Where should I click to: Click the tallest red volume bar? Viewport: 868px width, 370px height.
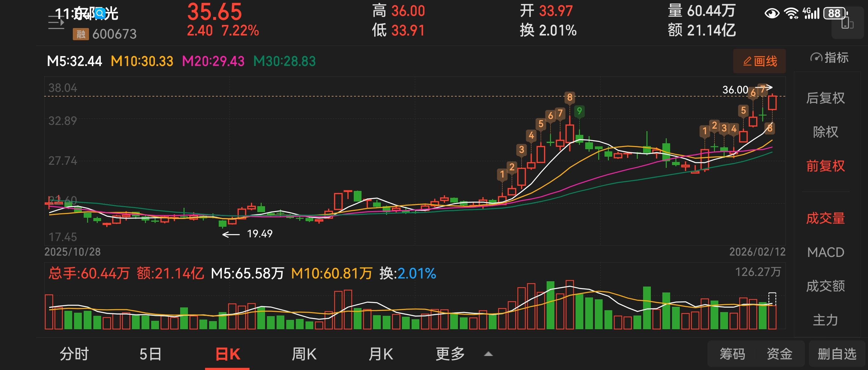click(570, 305)
